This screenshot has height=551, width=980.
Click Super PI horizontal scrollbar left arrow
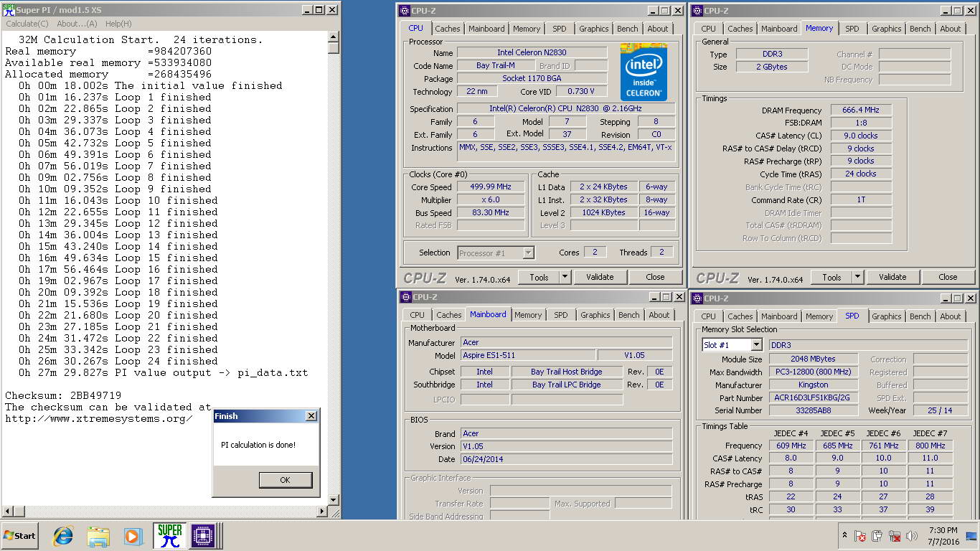pyautogui.click(x=6, y=512)
